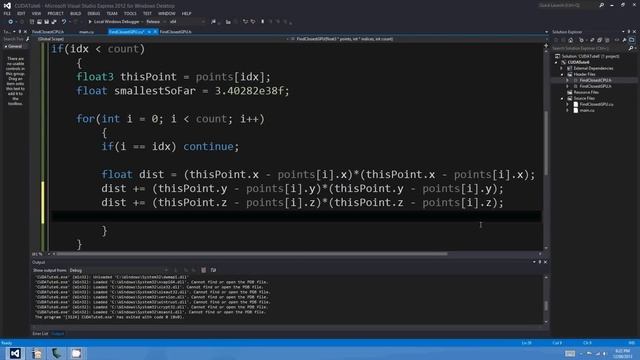Select FindClosestGPU.cu in Solution Explorer
This screenshot has width=640, height=360.
click(596, 104)
